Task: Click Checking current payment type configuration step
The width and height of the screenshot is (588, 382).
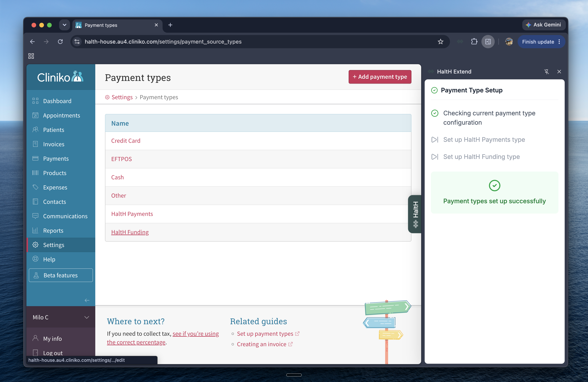Action: pos(489,118)
